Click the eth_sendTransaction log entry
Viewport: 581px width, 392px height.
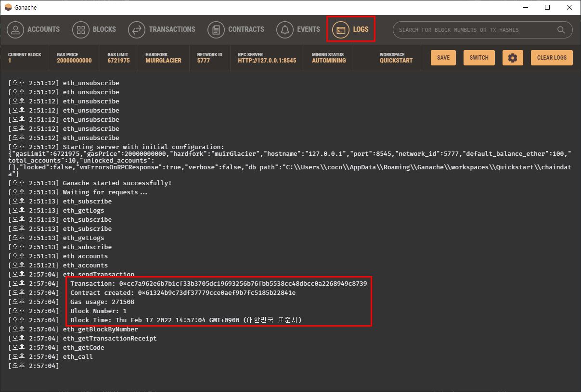99,274
